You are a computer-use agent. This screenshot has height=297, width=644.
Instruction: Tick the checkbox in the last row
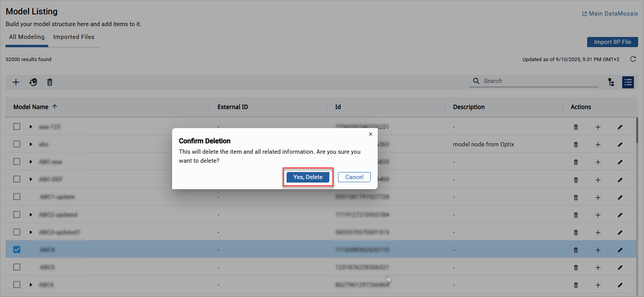point(17,285)
